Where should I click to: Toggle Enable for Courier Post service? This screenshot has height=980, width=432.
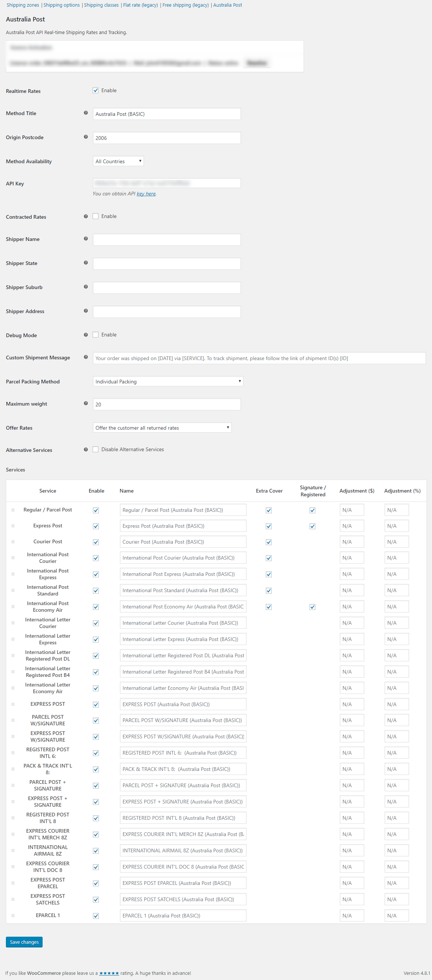pos(96,543)
